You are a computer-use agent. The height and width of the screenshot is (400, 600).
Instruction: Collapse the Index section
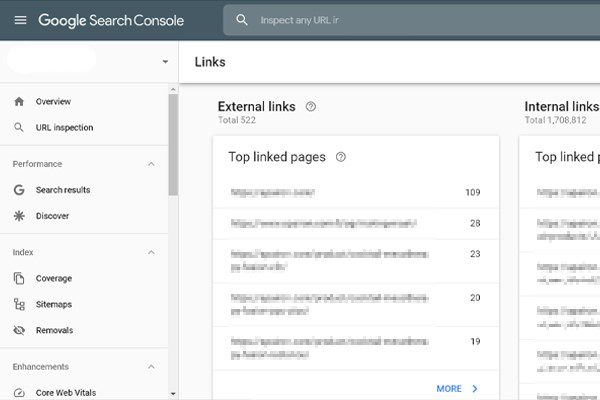(x=152, y=252)
